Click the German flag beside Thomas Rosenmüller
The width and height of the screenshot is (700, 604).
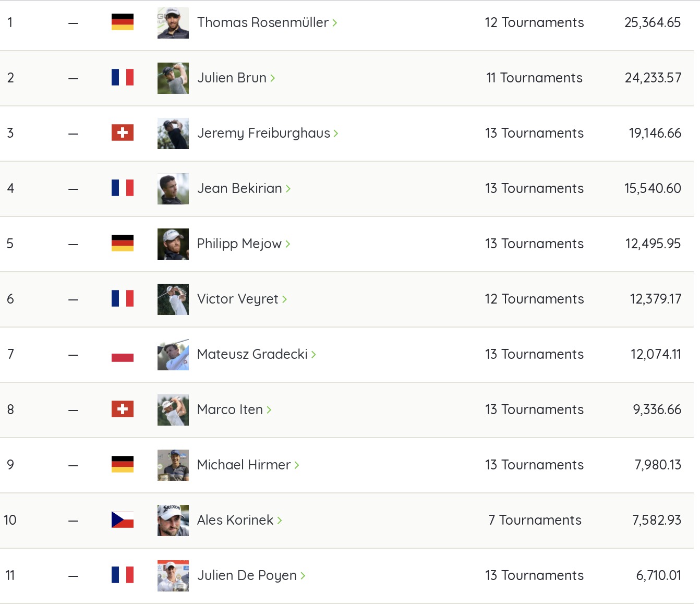point(123,22)
